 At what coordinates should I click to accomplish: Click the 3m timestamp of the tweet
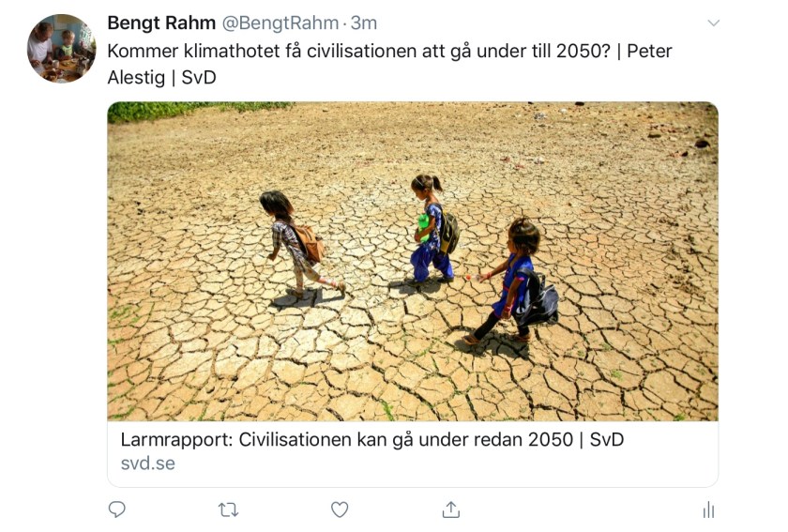[364, 23]
